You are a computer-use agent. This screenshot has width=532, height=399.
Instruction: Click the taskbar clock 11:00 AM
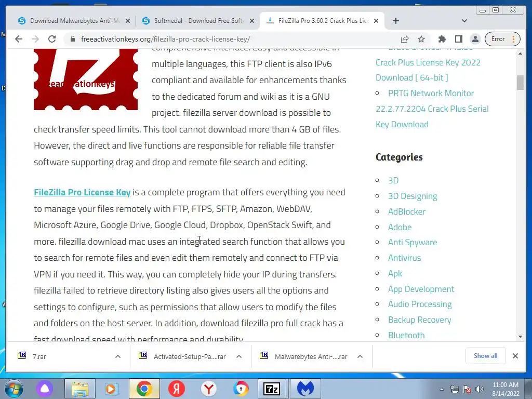[506, 389]
